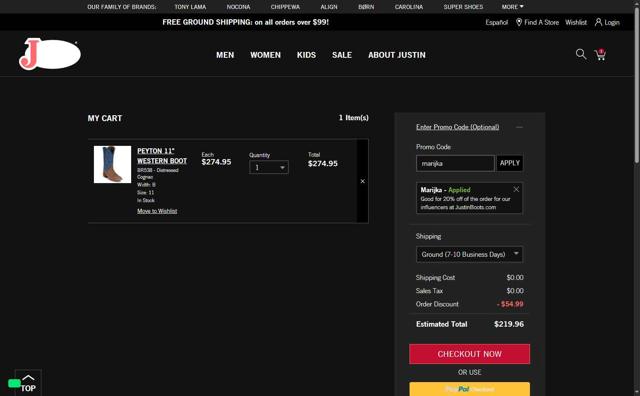The width and height of the screenshot is (640, 396).
Task: Switch language to Español
Action: (x=497, y=22)
